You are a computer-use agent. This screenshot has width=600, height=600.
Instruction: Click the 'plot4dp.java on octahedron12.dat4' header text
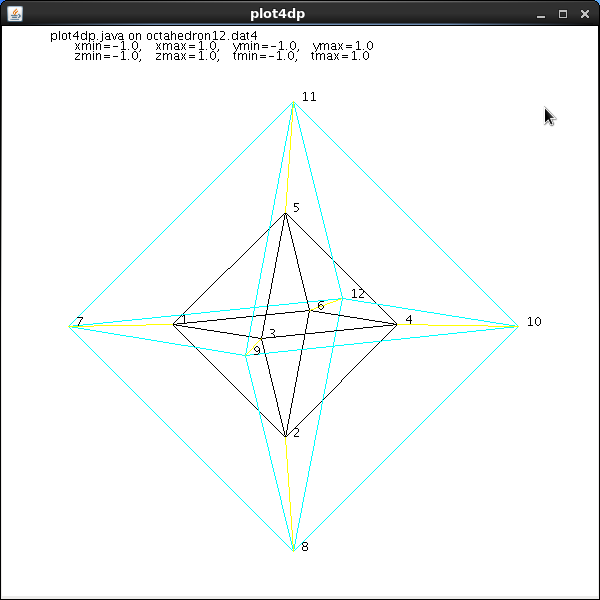[154, 36]
